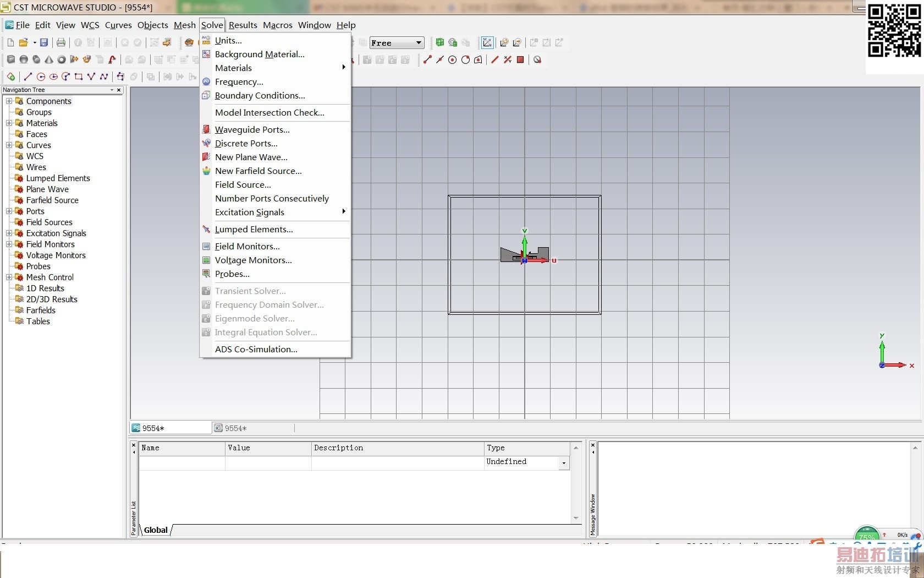Open the Materials submenu in Solve menu

275,68
